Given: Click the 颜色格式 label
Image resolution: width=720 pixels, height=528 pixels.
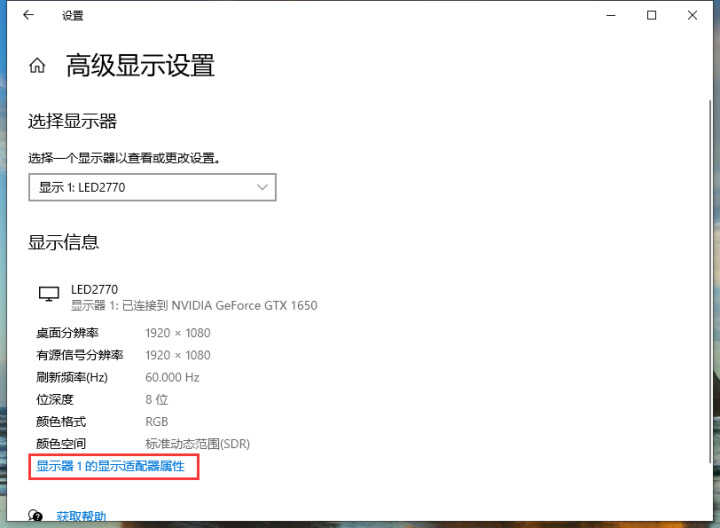Looking at the screenshot, I should tap(61, 421).
